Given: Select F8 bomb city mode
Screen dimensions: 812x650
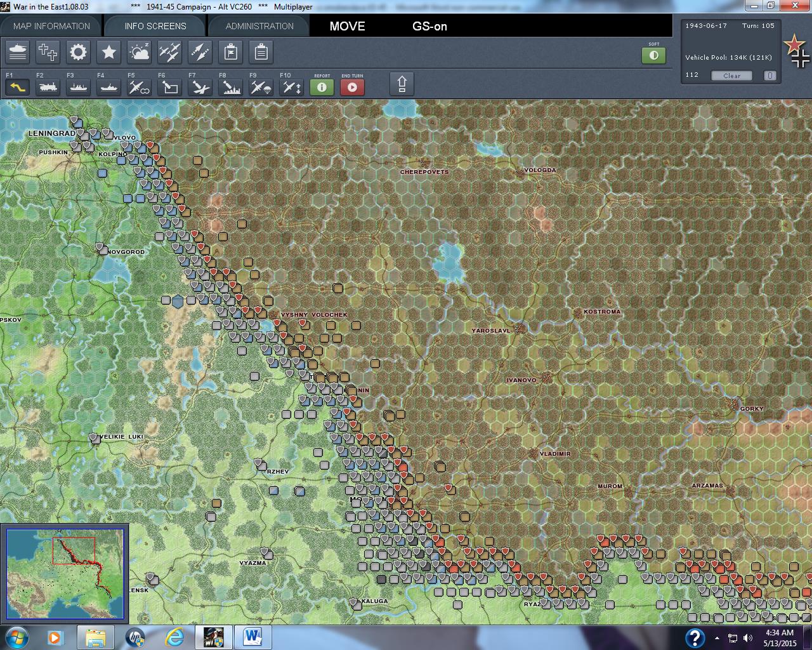Looking at the screenshot, I should click(x=231, y=86).
